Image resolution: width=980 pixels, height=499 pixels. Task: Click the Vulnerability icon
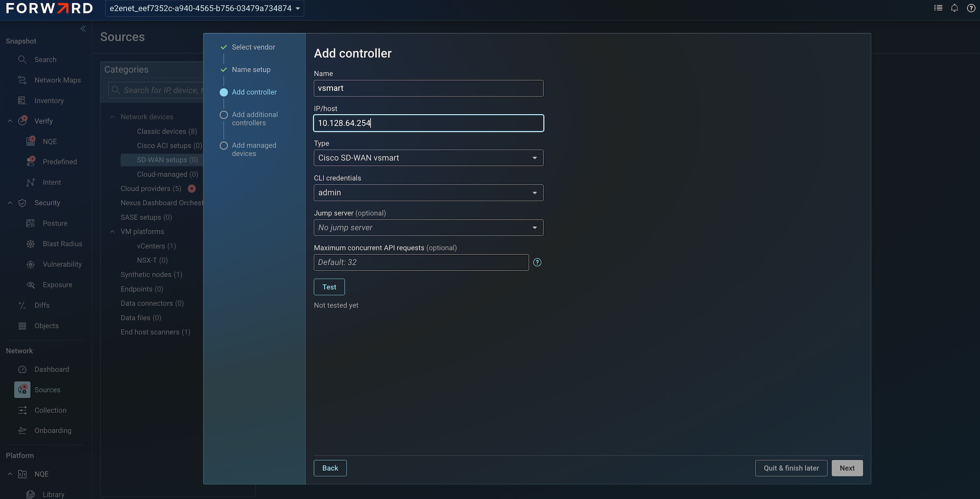tap(31, 264)
